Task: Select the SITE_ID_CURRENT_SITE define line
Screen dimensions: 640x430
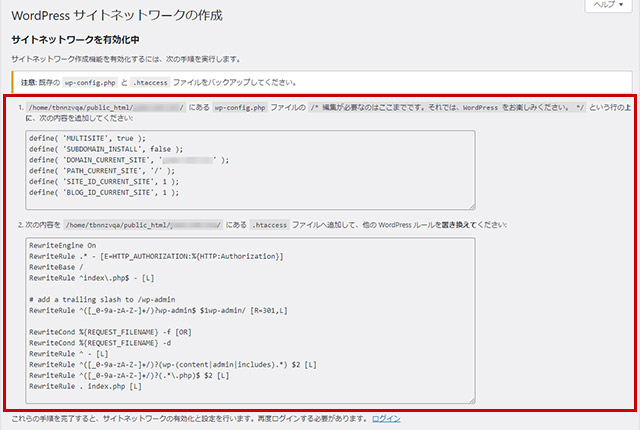Action: point(104,182)
